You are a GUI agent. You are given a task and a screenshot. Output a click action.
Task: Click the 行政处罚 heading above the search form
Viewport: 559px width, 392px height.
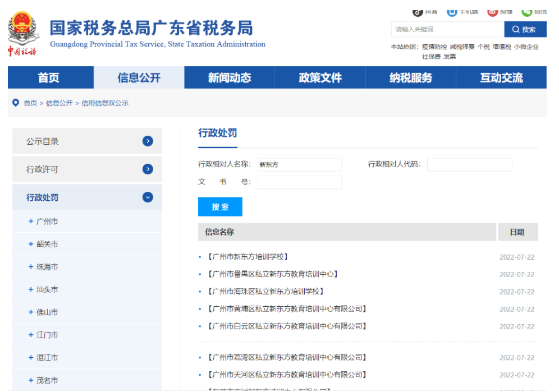[217, 133]
